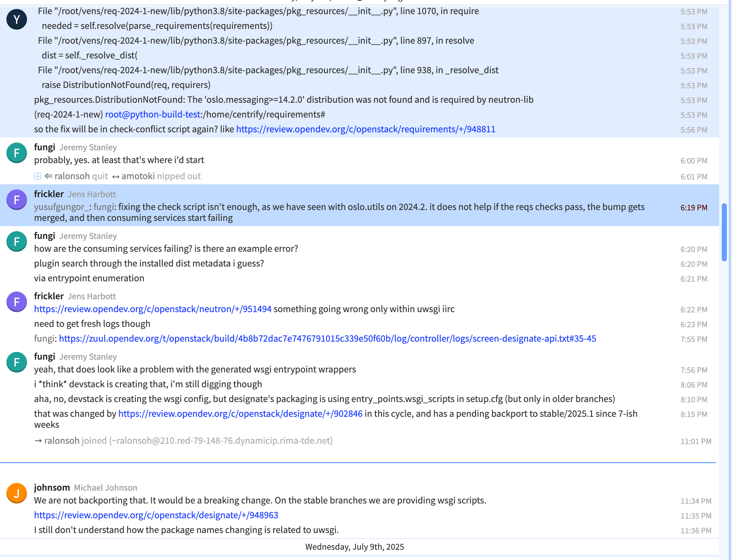732x560 pixels.
Task: Click the dark Y user avatar
Action: click(x=17, y=19)
